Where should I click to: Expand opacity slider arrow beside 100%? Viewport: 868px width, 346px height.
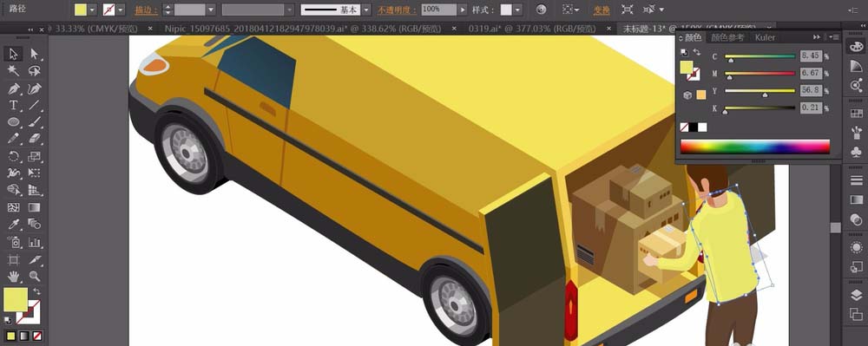coord(463,10)
